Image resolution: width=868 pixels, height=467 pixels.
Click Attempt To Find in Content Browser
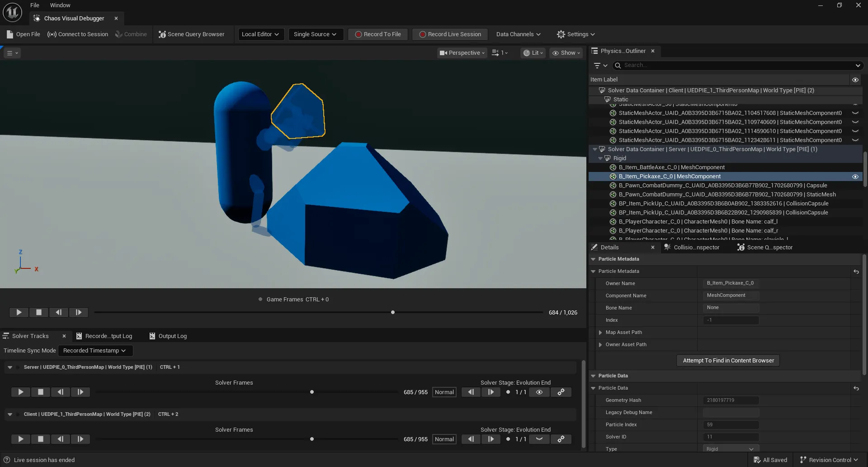[728, 360]
